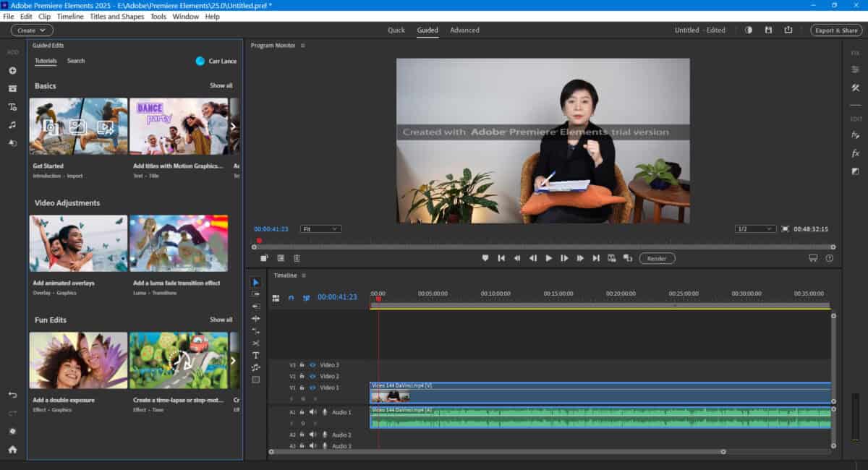Image resolution: width=868 pixels, height=470 pixels.
Task: Open Timeline panel menu
Action: click(x=304, y=275)
